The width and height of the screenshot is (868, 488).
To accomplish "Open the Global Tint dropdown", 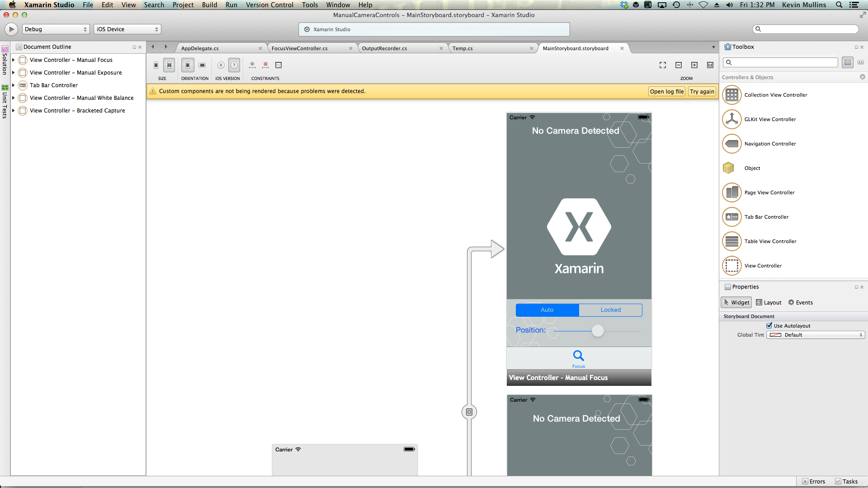I will tap(815, 334).
